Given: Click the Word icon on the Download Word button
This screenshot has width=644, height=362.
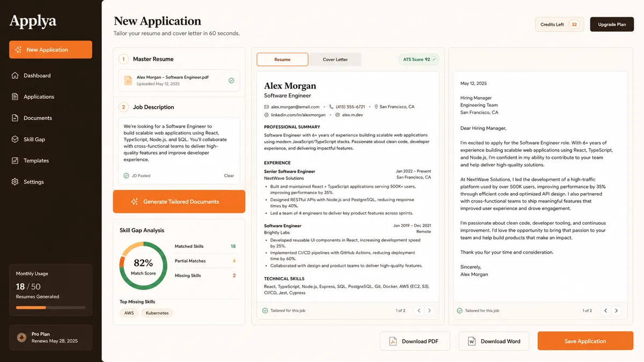Looking at the screenshot, I should [x=472, y=341].
